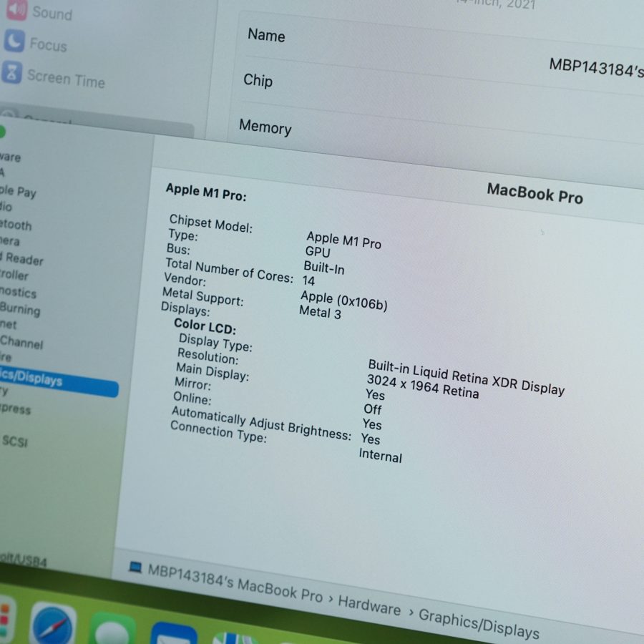Select Ethernet in the sidebar list
The height and width of the screenshot is (644, 644).
point(8,324)
